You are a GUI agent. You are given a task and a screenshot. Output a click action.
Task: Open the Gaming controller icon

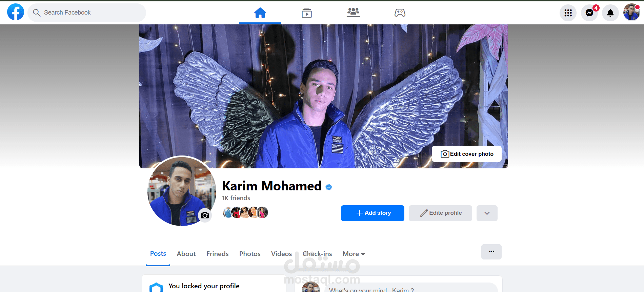point(400,13)
